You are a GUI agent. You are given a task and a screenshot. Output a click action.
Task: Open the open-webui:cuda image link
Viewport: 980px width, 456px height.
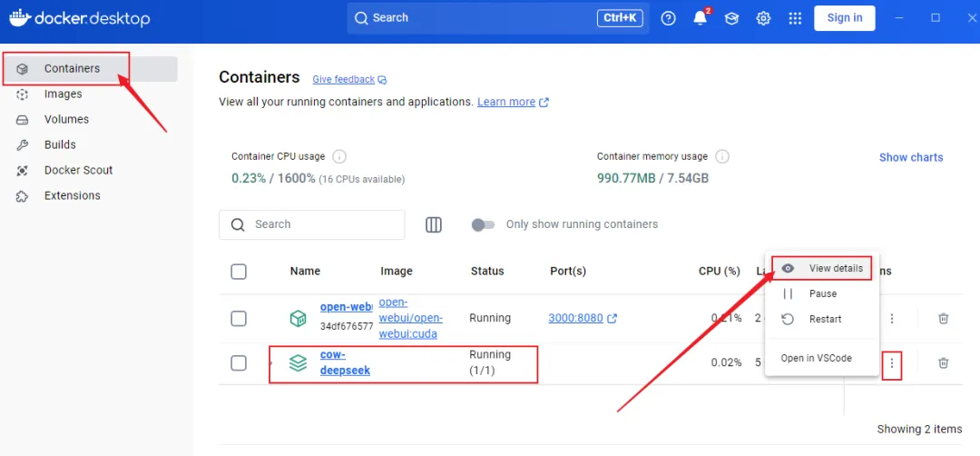click(411, 319)
